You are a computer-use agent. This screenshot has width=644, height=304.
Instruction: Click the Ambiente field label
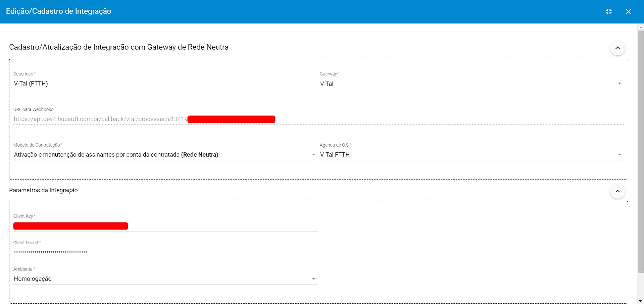click(24, 269)
